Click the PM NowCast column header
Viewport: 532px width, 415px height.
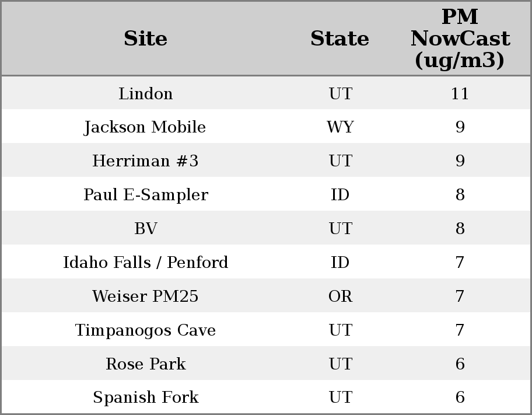(460, 39)
